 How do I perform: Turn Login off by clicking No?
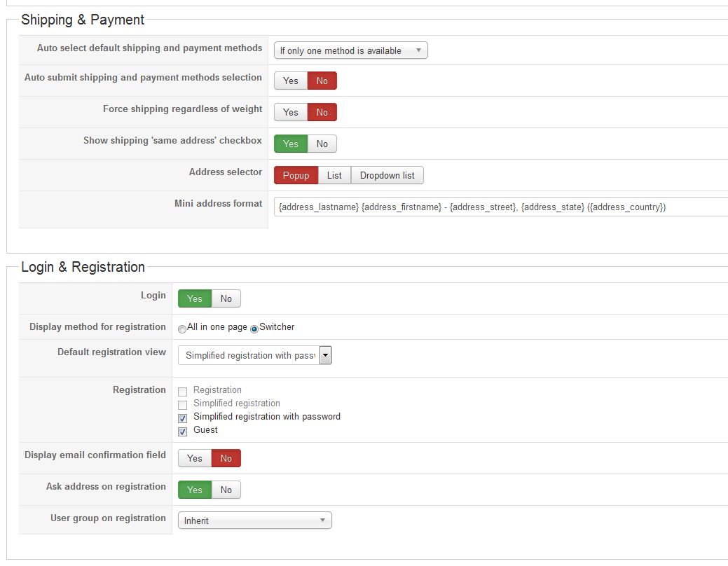click(x=226, y=298)
